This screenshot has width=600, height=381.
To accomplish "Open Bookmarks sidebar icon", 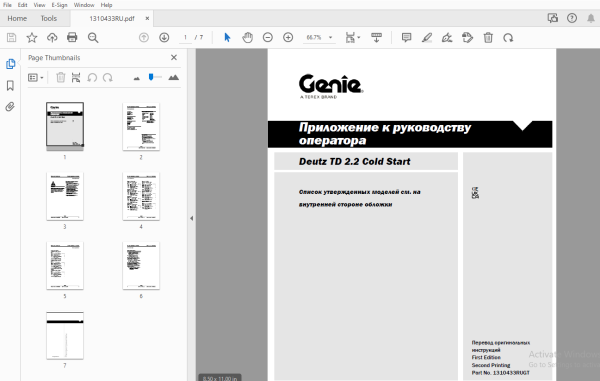I will pyautogui.click(x=10, y=85).
